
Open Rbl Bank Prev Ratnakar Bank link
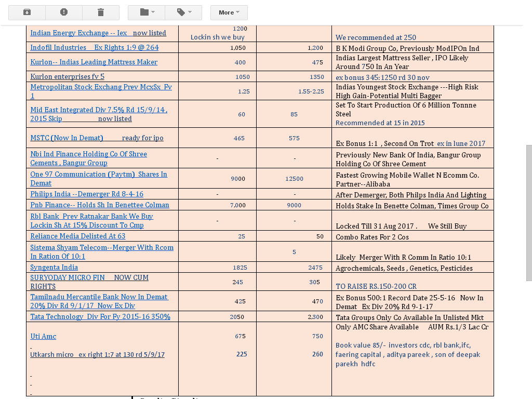(x=91, y=220)
